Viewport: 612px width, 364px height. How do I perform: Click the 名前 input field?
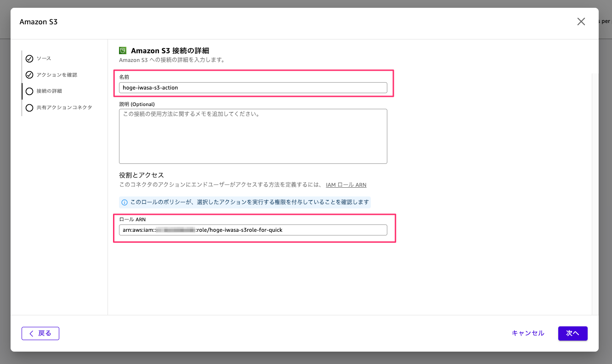(253, 88)
